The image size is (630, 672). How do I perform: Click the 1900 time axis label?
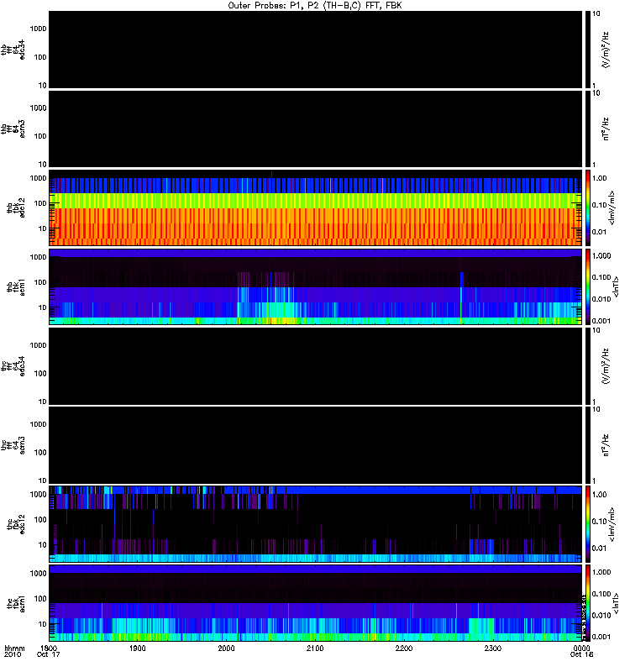click(x=137, y=648)
